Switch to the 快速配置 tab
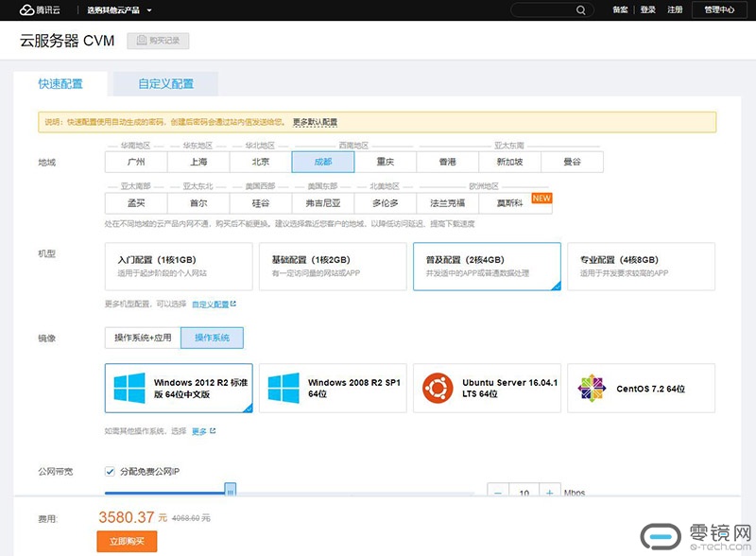The width and height of the screenshot is (756, 556). 60,84
